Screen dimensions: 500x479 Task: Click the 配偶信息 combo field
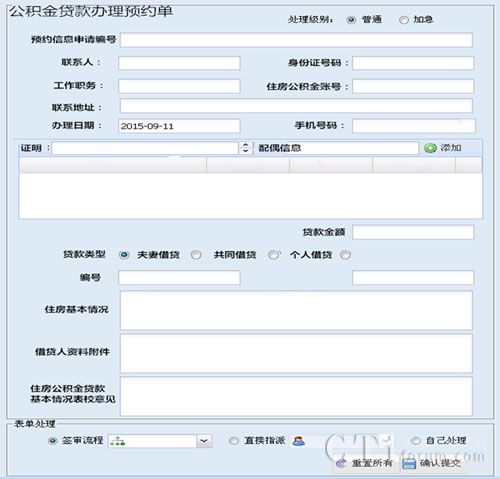click(x=336, y=148)
